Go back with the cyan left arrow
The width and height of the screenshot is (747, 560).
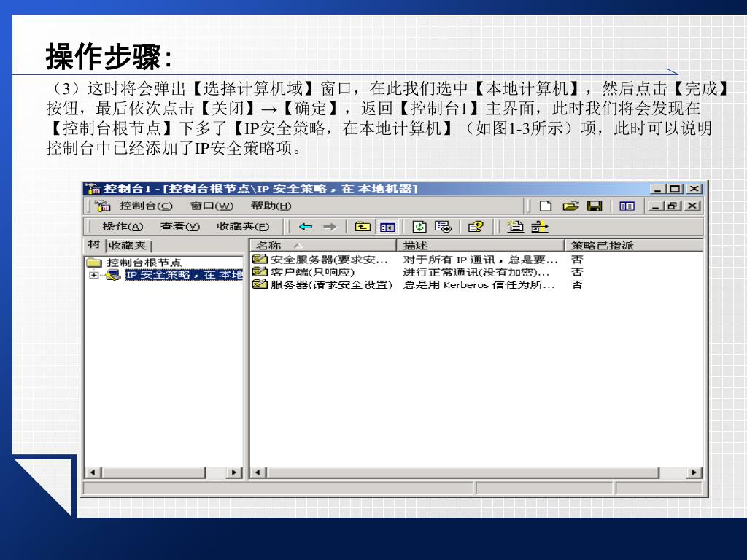click(x=306, y=227)
